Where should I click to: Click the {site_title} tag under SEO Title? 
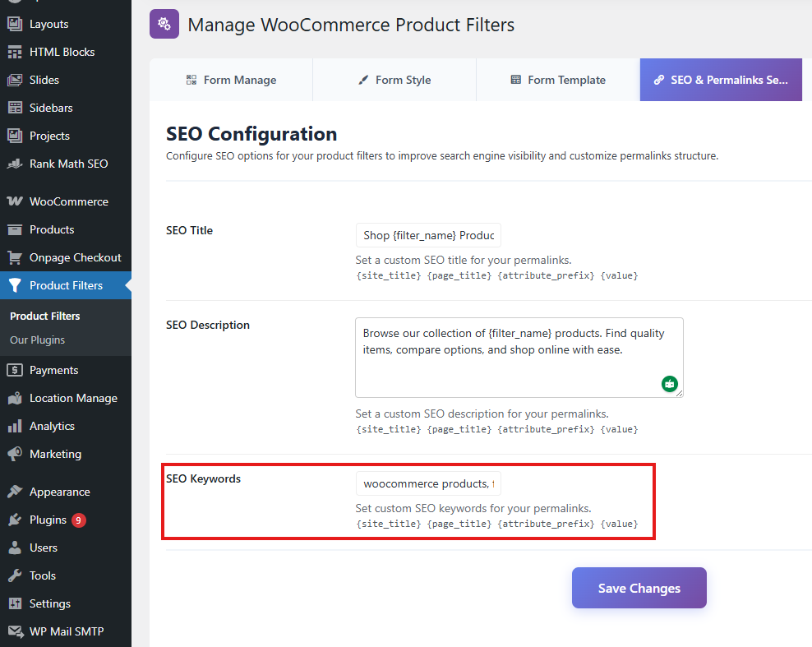click(x=389, y=275)
